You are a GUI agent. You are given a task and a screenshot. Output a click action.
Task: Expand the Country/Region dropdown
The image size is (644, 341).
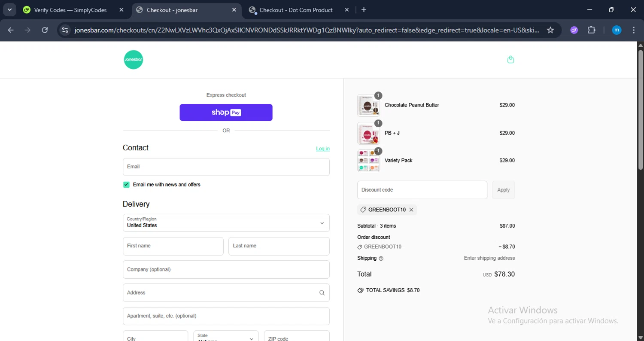click(226, 223)
